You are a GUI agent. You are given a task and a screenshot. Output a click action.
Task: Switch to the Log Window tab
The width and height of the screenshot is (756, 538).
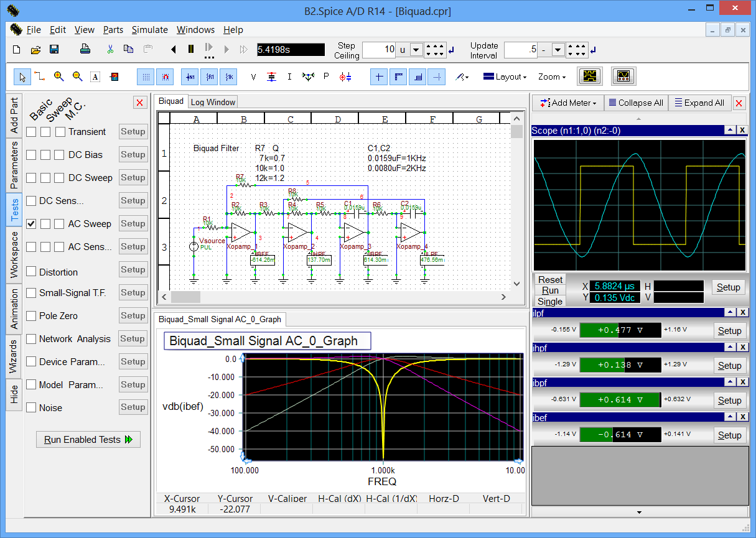pos(213,102)
